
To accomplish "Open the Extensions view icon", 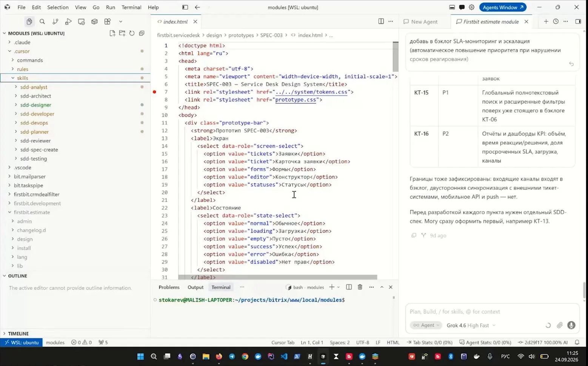I will pyautogui.click(x=108, y=22).
